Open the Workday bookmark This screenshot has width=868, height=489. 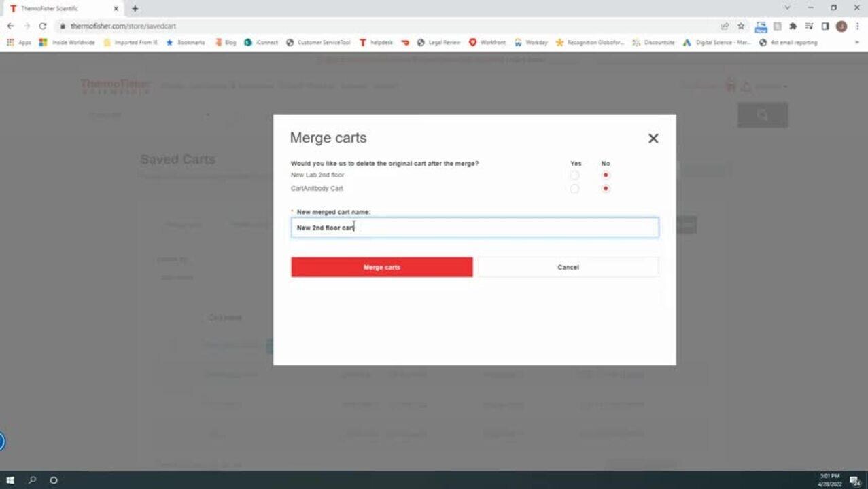[x=531, y=42]
